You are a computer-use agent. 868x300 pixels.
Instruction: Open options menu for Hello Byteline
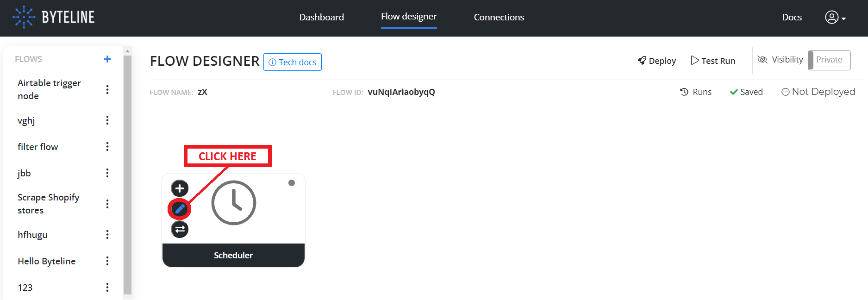107,261
